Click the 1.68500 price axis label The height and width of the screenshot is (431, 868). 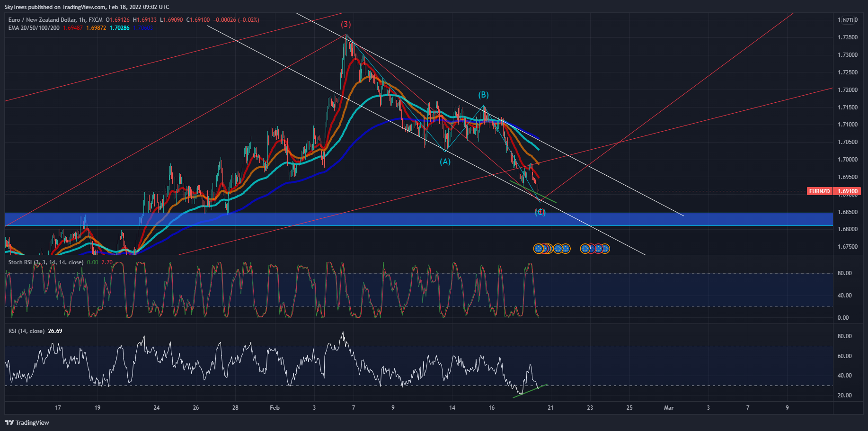tap(848, 212)
